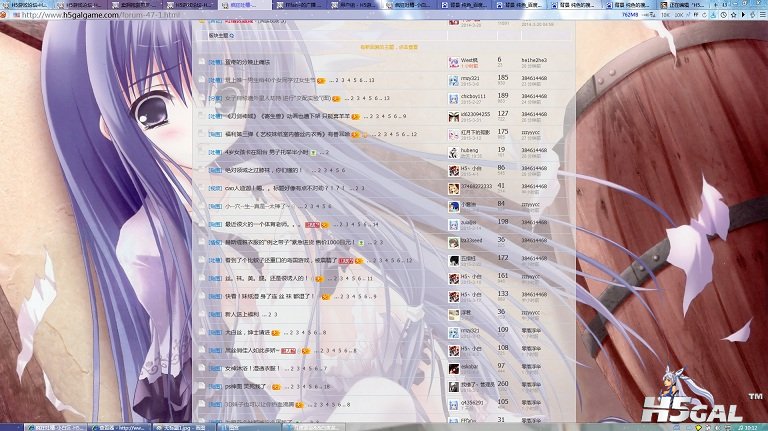
Task: Go to page 7 of the 97-replies thread
Action: (325, 369)
